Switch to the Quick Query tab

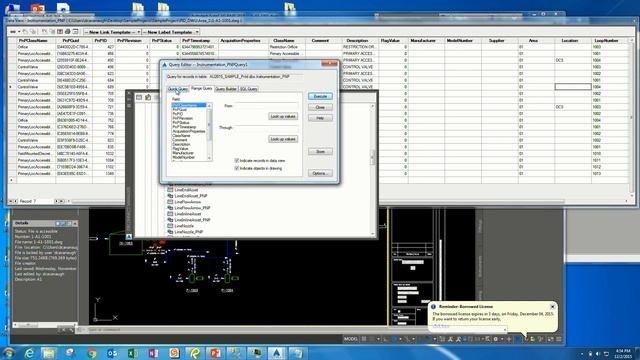point(178,89)
